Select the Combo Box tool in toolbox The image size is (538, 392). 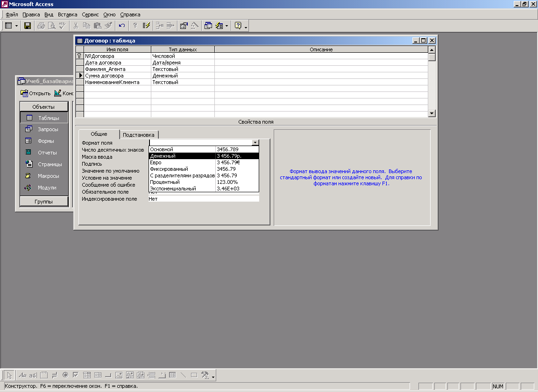coord(87,375)
